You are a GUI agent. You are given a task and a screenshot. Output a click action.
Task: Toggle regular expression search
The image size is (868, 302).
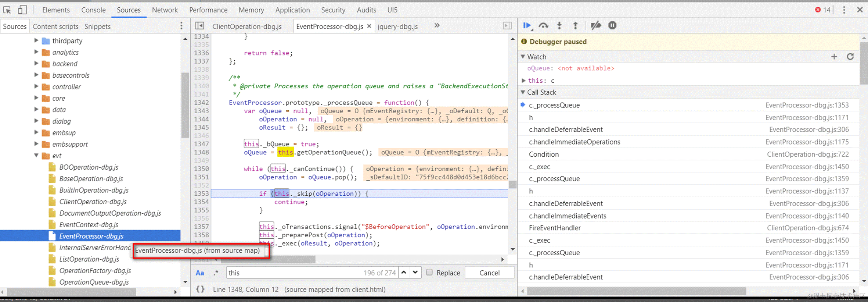click(216, 273)
